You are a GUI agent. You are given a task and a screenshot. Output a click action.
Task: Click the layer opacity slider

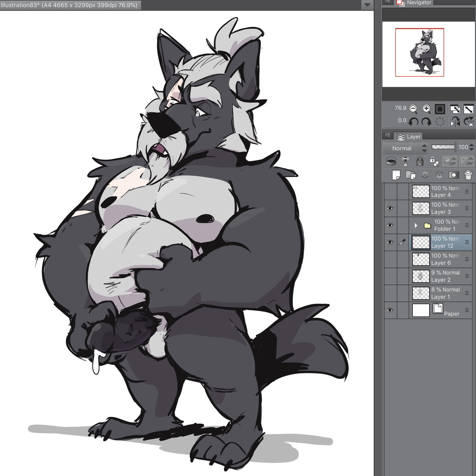[443, 147]
